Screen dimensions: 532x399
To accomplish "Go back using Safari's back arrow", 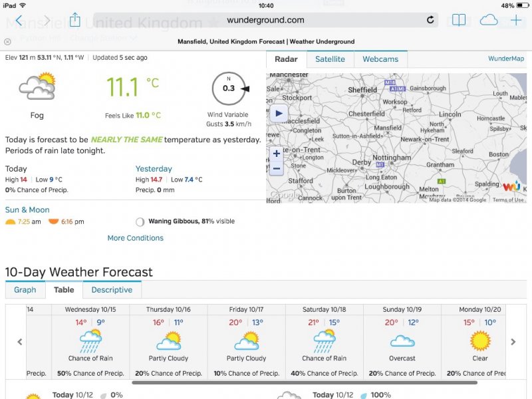I will 19,21.
